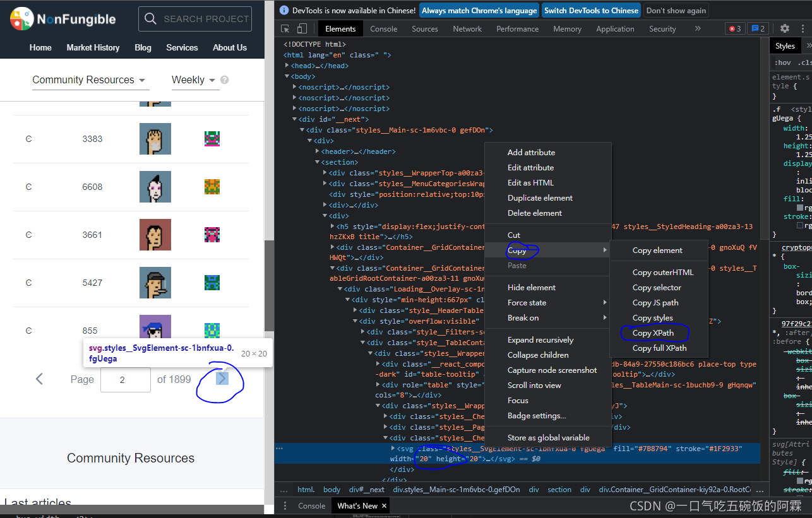Viewport: 812px width, 518px height.
Task: Switch to the Network tab
Action: pos(467,29)
